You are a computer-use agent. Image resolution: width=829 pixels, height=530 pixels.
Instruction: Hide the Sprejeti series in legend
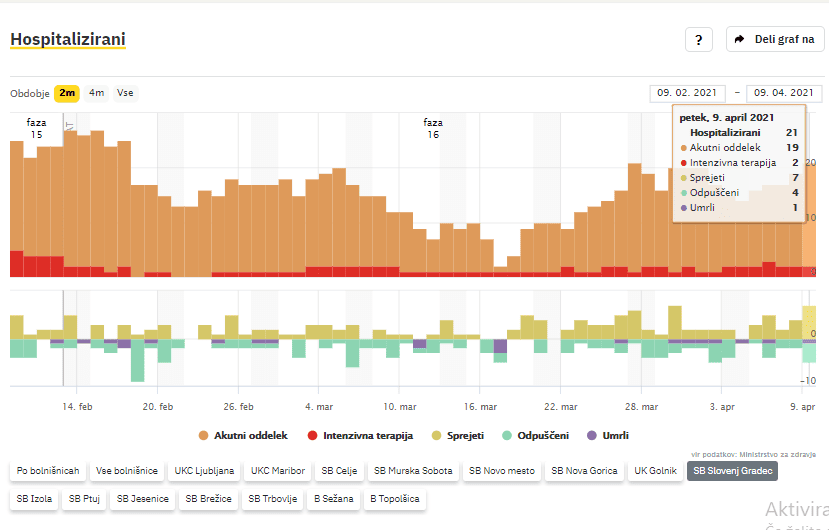461,435
